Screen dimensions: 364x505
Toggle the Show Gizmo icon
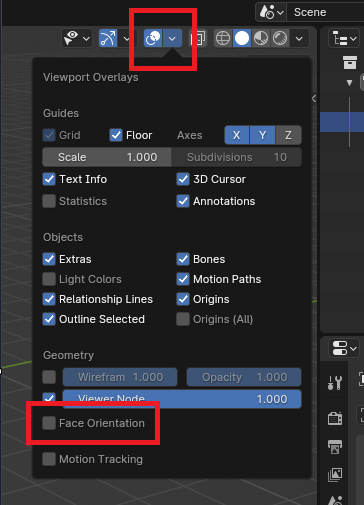[x=108, y=38]
